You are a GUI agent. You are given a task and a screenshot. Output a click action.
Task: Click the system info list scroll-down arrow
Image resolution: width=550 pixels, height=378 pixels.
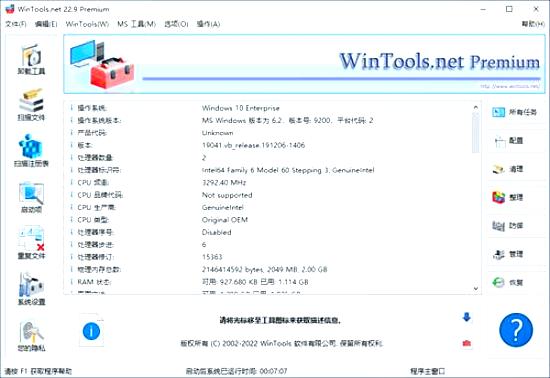click(x=476, y=289)
